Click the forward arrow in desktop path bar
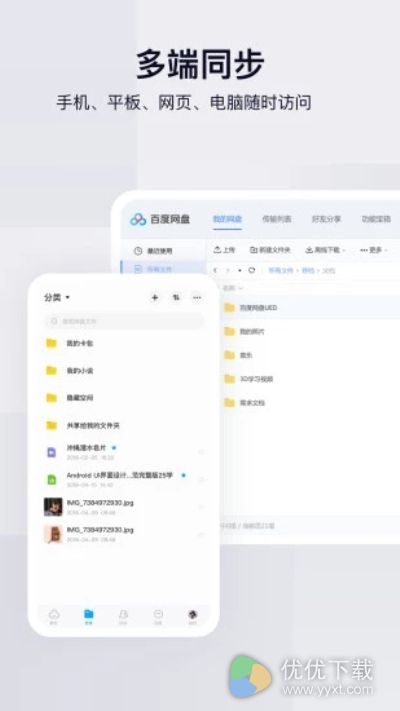This screenshot has width=400, height=711. pos(228,270)
